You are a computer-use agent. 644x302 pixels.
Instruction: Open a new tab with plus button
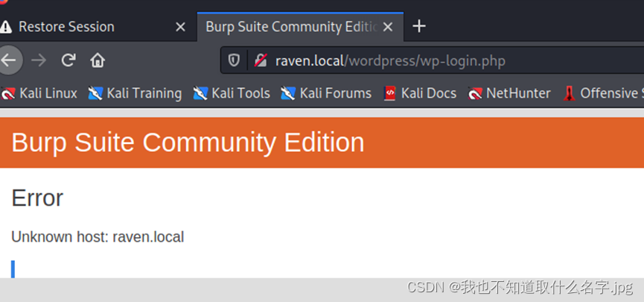(419, 26)
